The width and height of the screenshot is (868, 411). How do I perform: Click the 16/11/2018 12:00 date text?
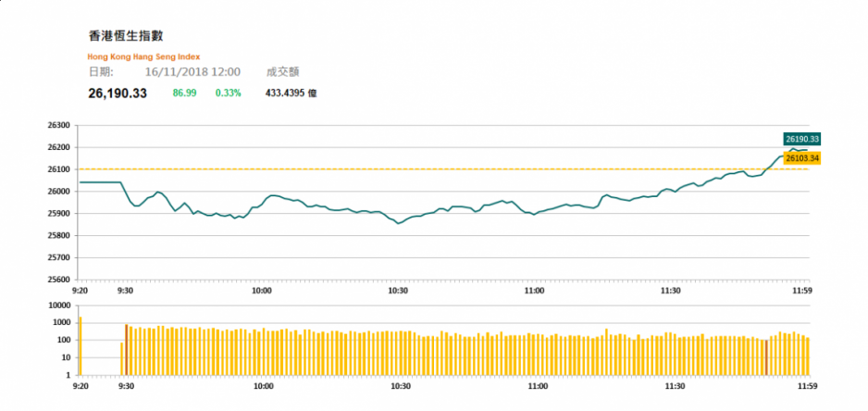192,72
